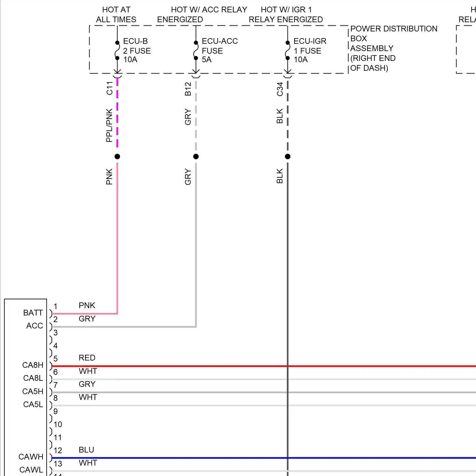This screenshot has width=476, height=476.
Task: Click pin number 4
Action: pos(56,346)
